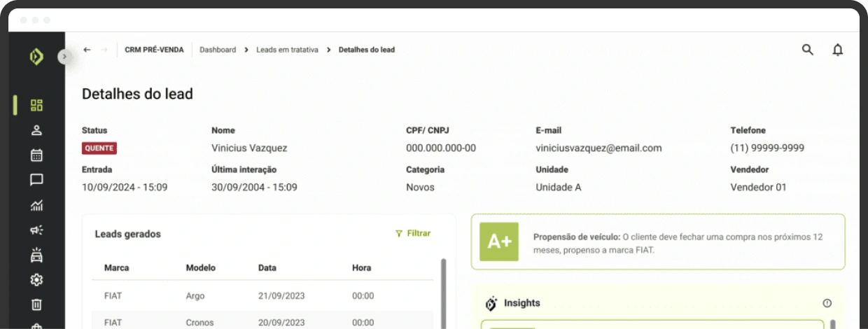Click the CRM PRÉ-VENDA module label

tap(154, 50)
